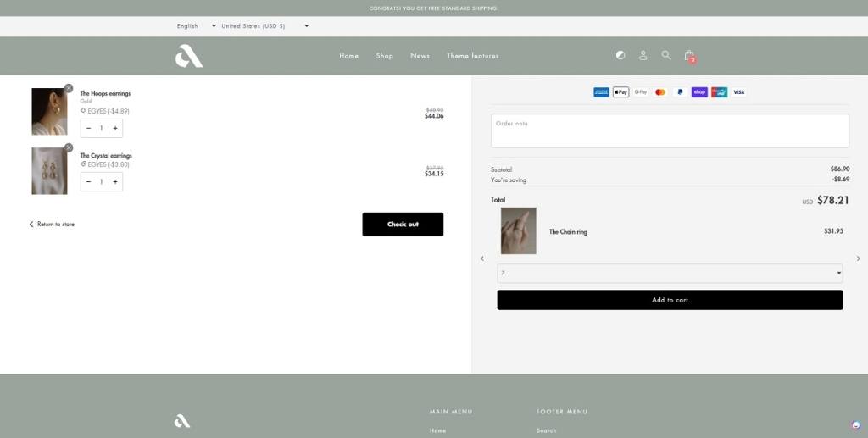The width and height of the screenshot is (868, 438).
Task: Expand the ring size dropdown
Action: pos(670,273)
